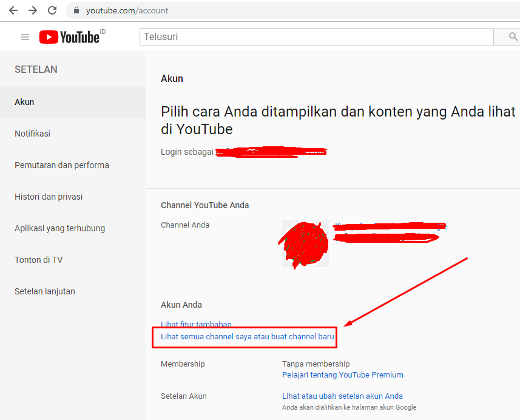Open Pelajari tentang YouTube Premium link
This screenshot has width=520, height=420.
point(343,375)
